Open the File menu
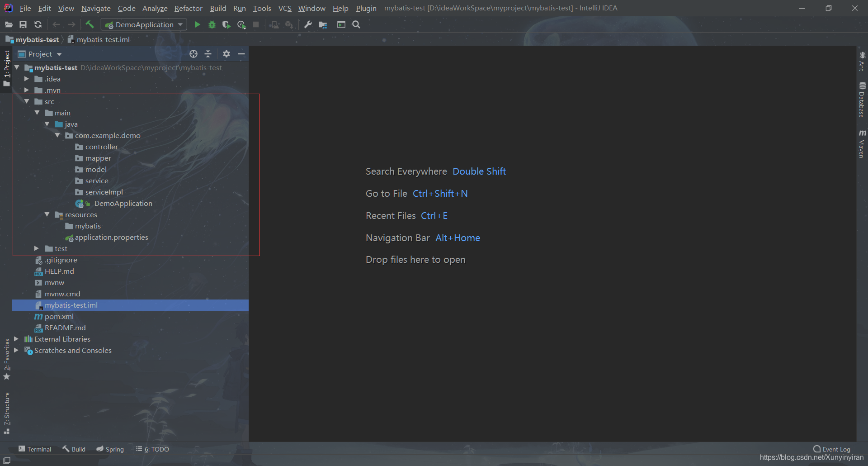This screenshot has width=868, height=466. pos(25,8)
